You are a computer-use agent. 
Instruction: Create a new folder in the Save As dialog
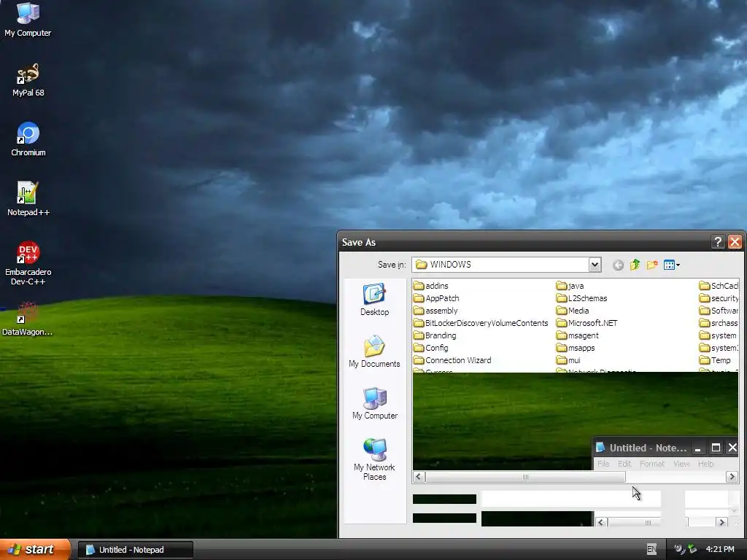click(652, 265)
